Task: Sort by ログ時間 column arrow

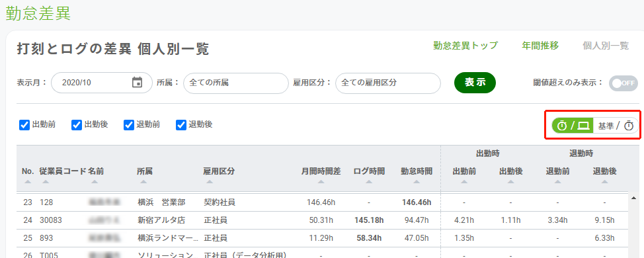Action: click(x=369, y=181)
